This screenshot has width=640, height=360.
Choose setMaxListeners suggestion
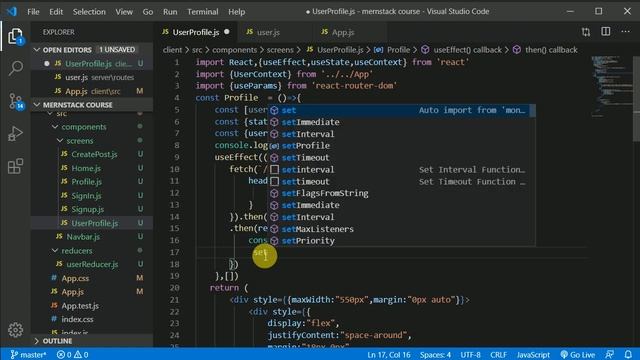point(401,229)
